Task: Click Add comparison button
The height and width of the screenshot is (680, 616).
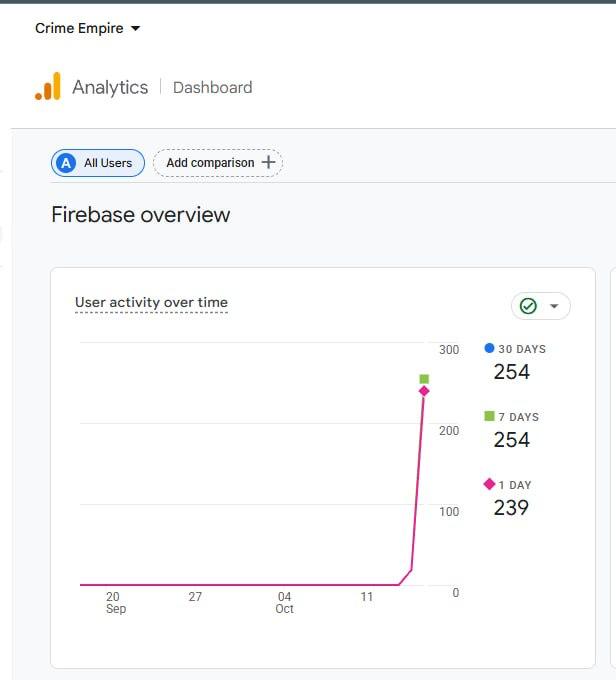Action: point(218,163)
